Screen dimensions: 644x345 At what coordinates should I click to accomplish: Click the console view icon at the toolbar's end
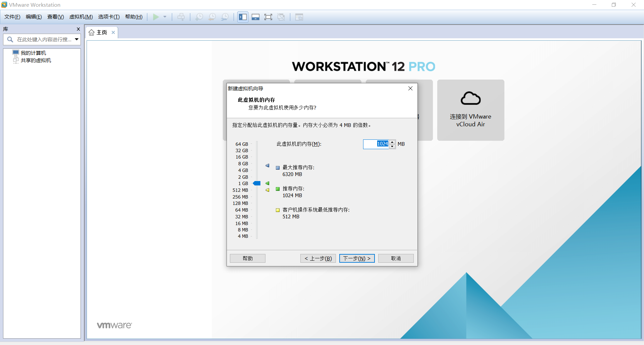299,17
